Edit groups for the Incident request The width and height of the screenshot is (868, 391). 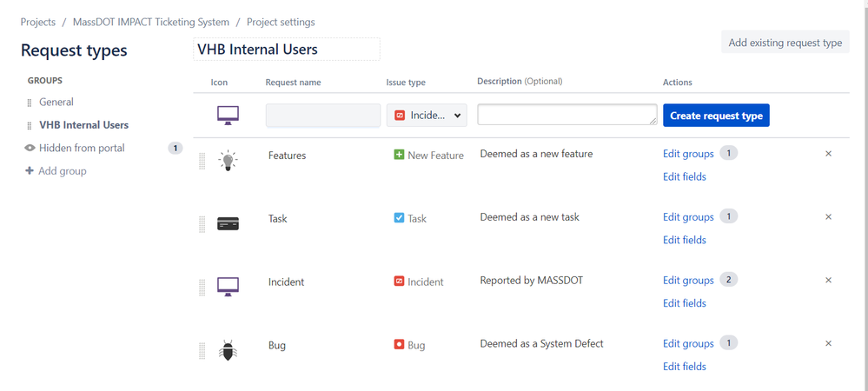click(x=688, y=281)
